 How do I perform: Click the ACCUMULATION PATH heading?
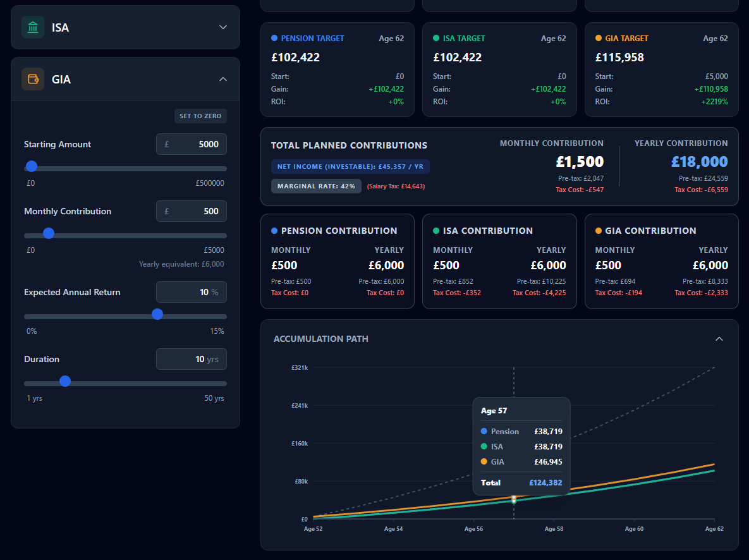pos(321,339)
